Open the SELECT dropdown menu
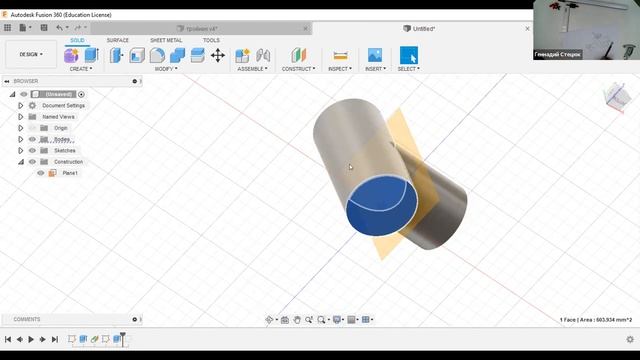This screenshot has height=360, width=640. [409, 69]
